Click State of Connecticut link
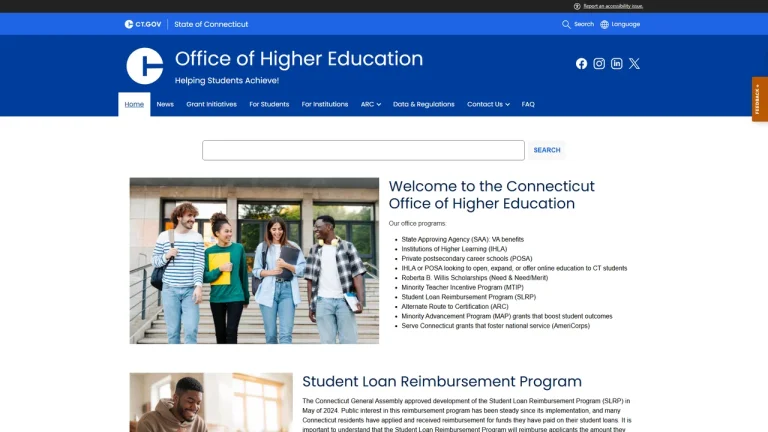This screenshot has width=768, height=432. [x=211, y=24]
